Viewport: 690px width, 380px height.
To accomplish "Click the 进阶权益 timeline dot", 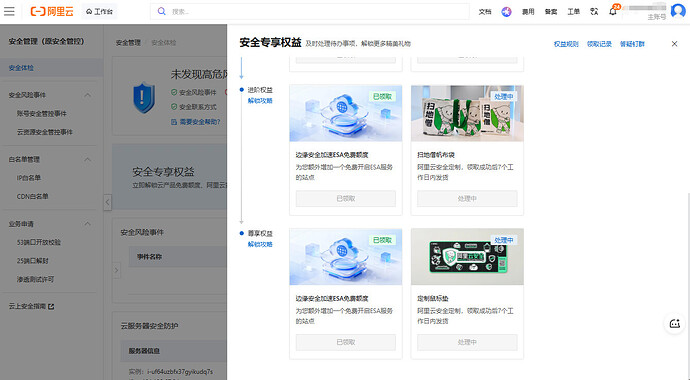I will [x=242, y=90].
